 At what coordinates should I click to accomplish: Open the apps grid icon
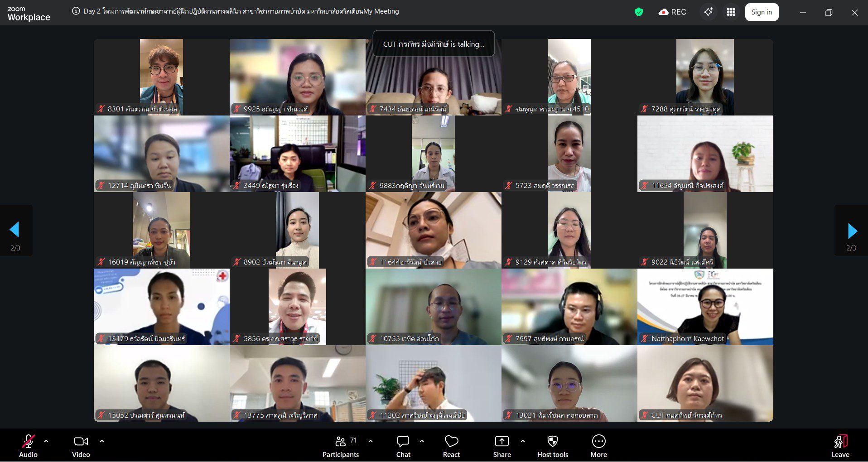(x=731, y=12)
